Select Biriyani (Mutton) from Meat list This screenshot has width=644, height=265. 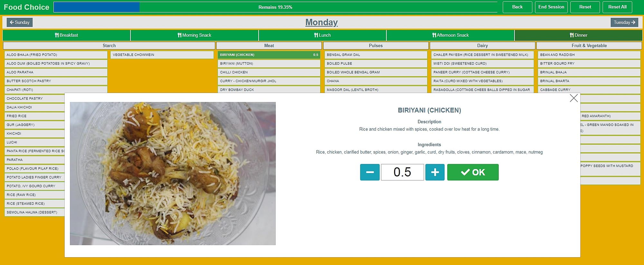[269, 64]
